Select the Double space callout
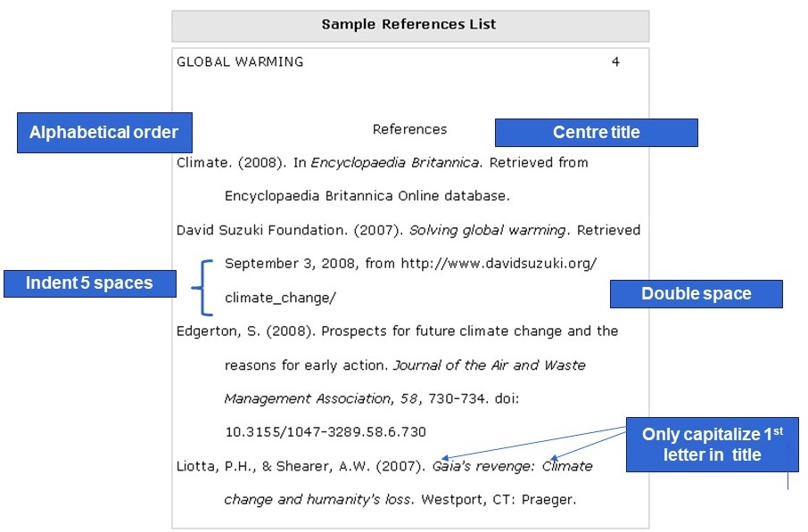The height and width of the screenshot is (532, 808). [x=697, y=293]
